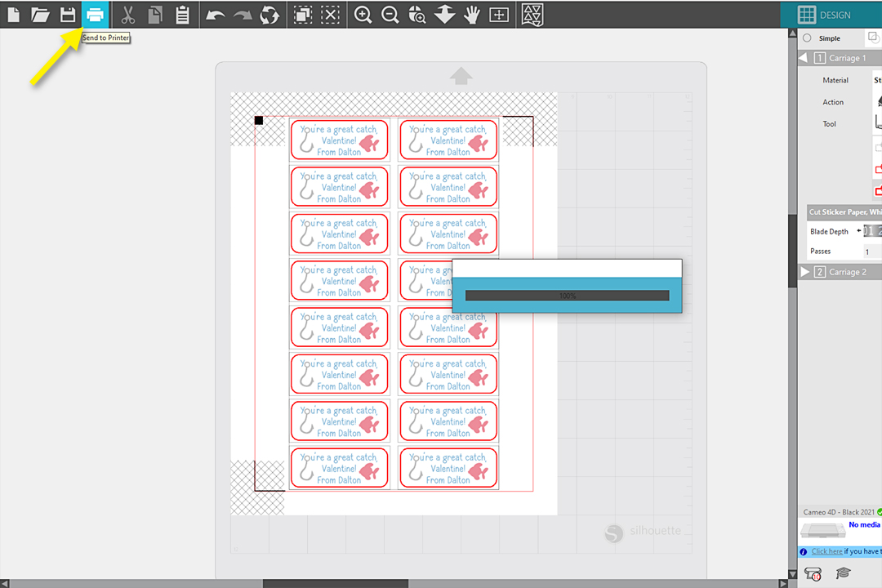Click the triangle pattern icon in the toolbar
This screenshot has width=882, height=588.
click(532, 15)
